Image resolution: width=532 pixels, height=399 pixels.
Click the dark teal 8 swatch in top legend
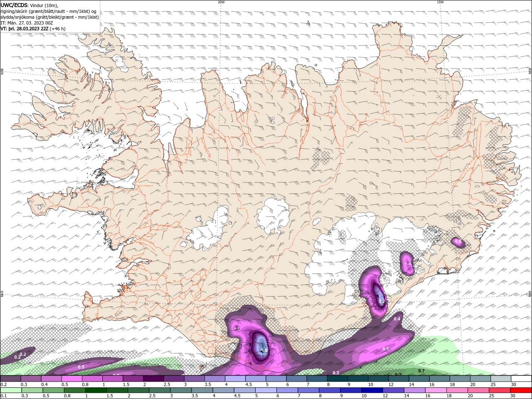(337, 379)
